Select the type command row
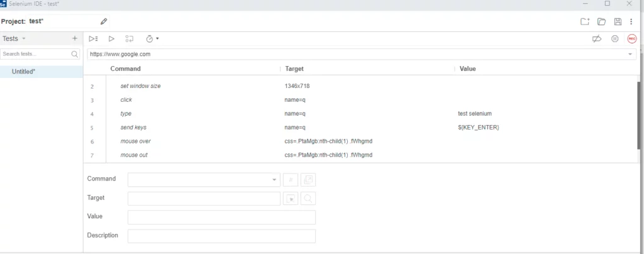 (x=362, y=114)
